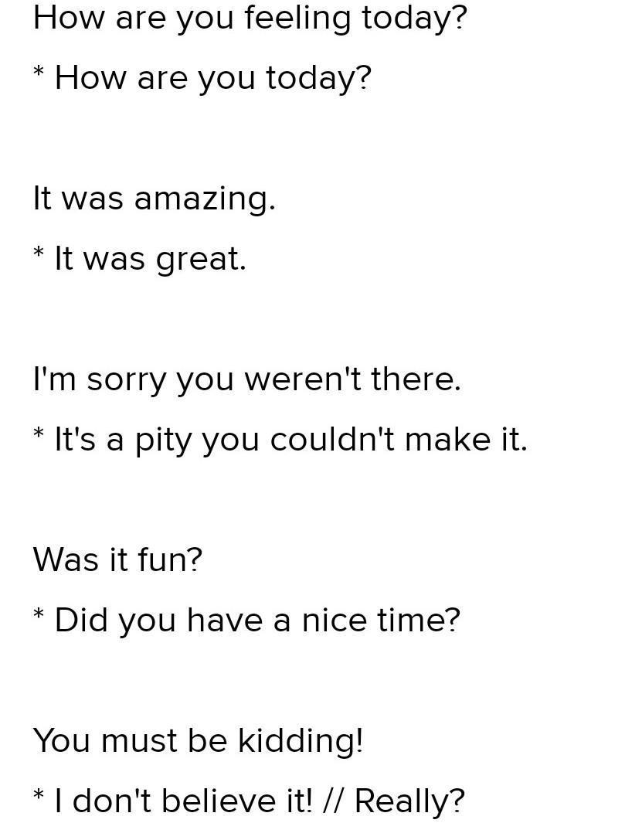
Task: Click "I don't believe it!" phrase
Action: coord(183,801)
